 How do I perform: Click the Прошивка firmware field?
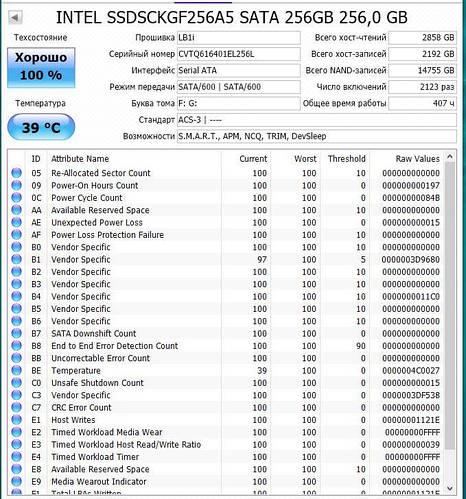point(239,38)
